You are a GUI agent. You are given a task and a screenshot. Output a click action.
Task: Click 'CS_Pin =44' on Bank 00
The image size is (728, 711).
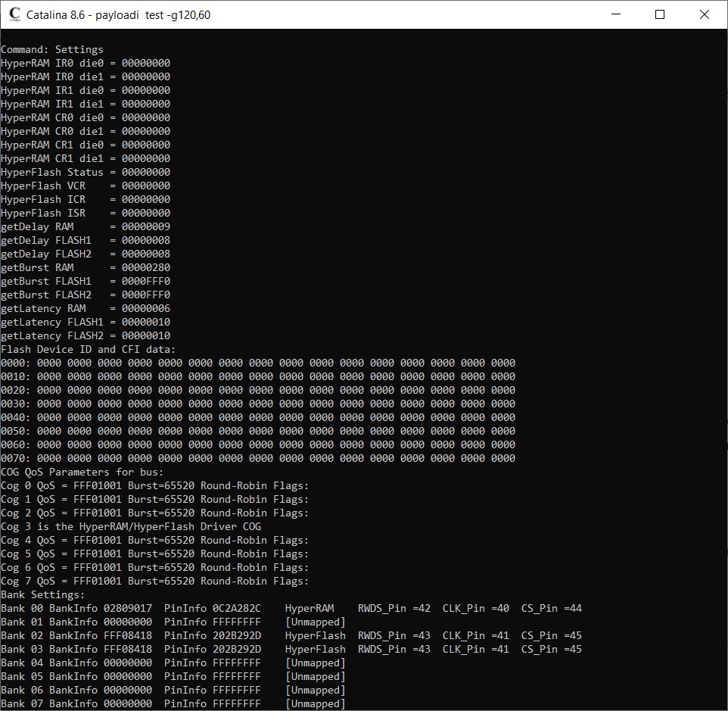click(552, 608)
